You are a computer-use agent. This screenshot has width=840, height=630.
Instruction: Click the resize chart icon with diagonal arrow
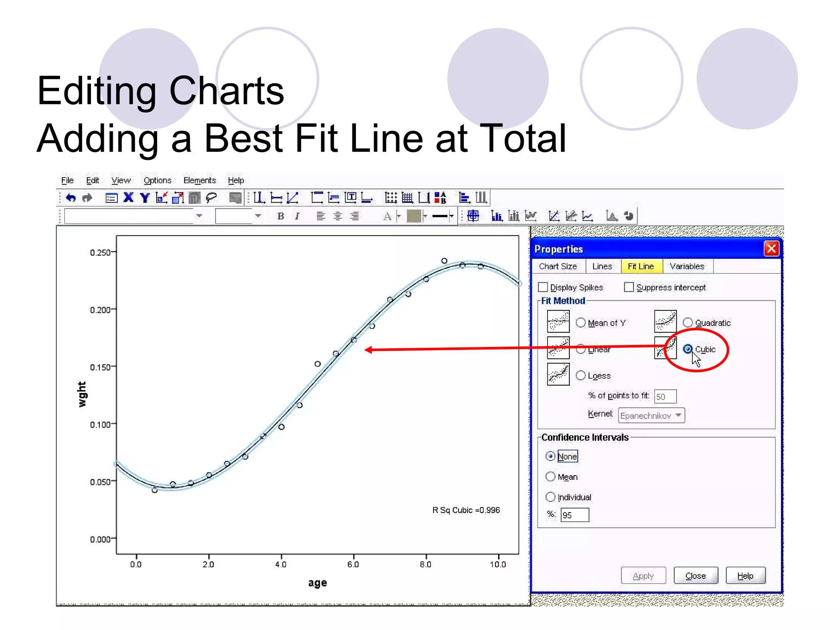[178, 198]
